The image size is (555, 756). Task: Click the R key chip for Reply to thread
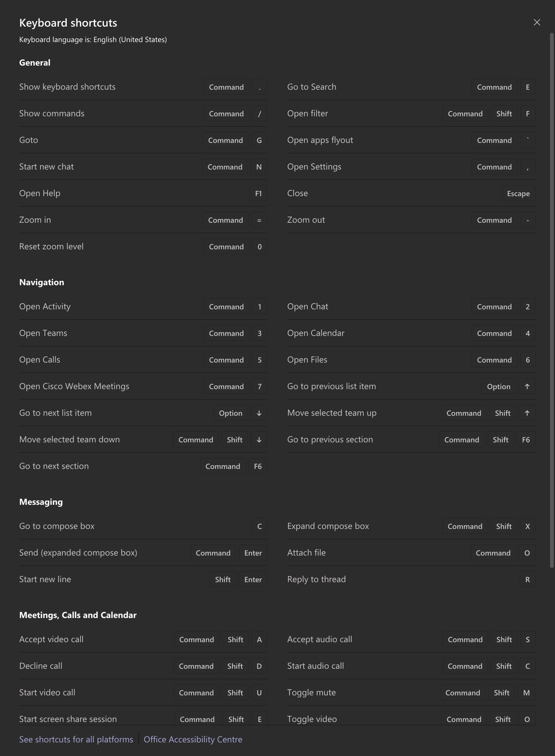pyautogui.click(x=528, y=579)
